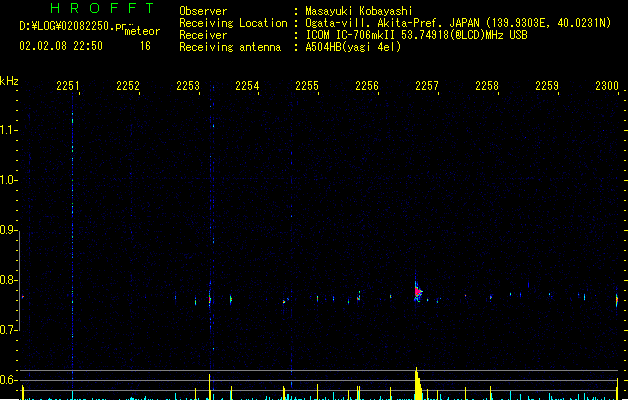The width and height of the screenshot is (629, 400).
Task: Click the 0.8 kHz frequency axis label
Action: point(8,280)
